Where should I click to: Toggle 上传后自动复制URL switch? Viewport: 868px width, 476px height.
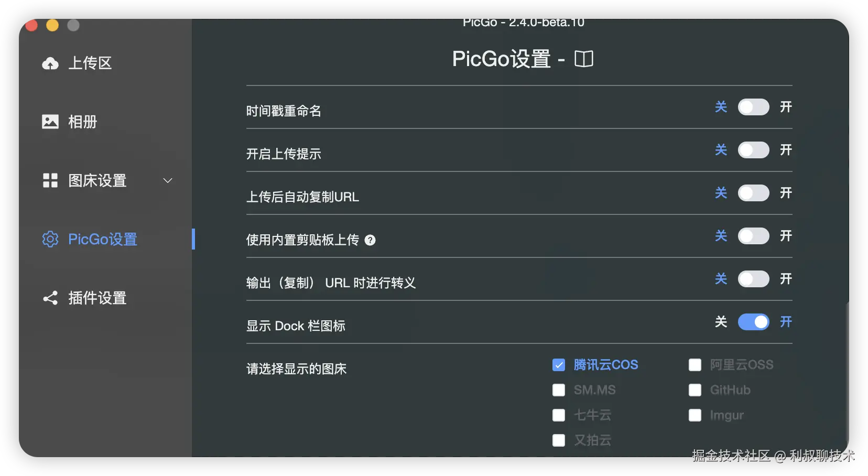pyautogui.click(x=753, y=193)
